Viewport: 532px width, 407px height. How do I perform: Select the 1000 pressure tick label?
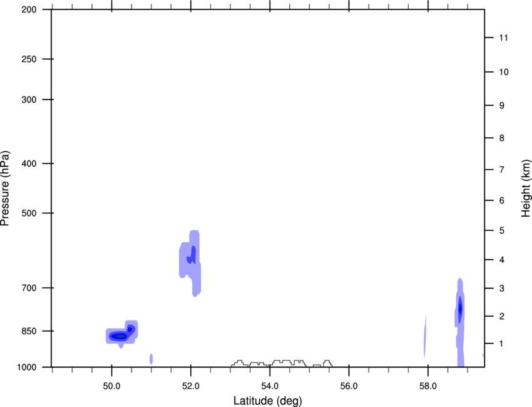[x=26, y=367]
